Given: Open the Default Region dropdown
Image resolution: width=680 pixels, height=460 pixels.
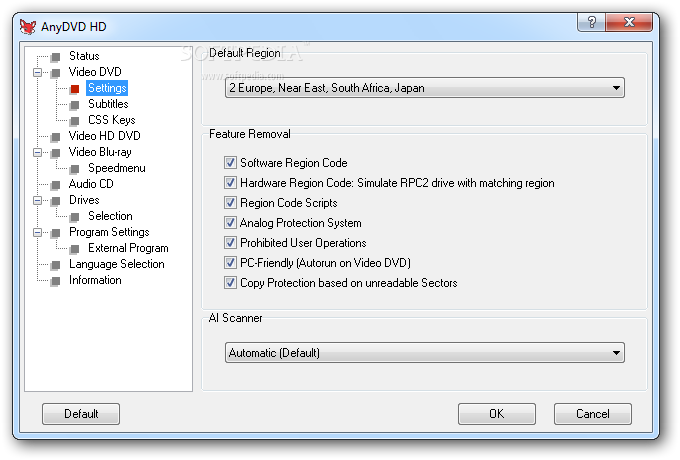Looking at the screenshot, I should coord(424,88).
